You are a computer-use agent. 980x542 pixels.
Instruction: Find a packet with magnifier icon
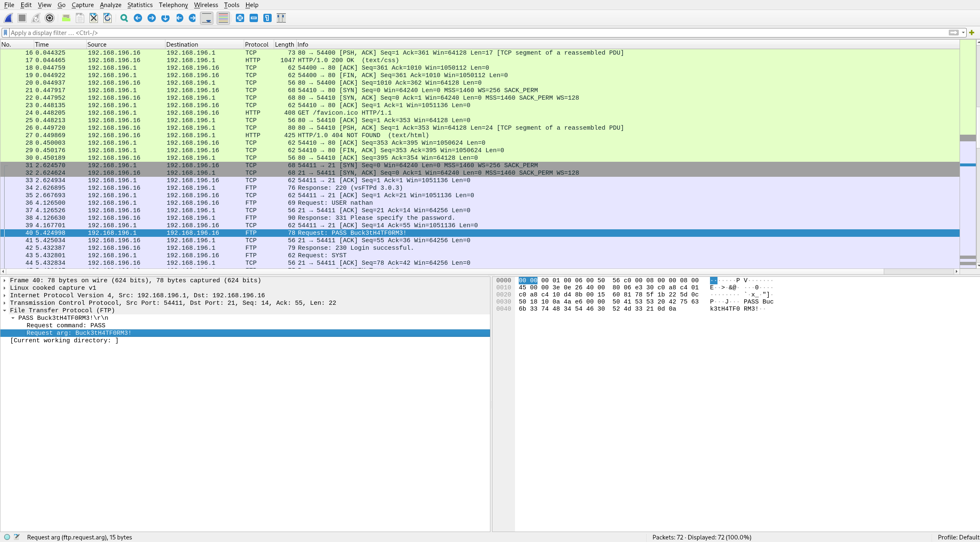[124, 18]
